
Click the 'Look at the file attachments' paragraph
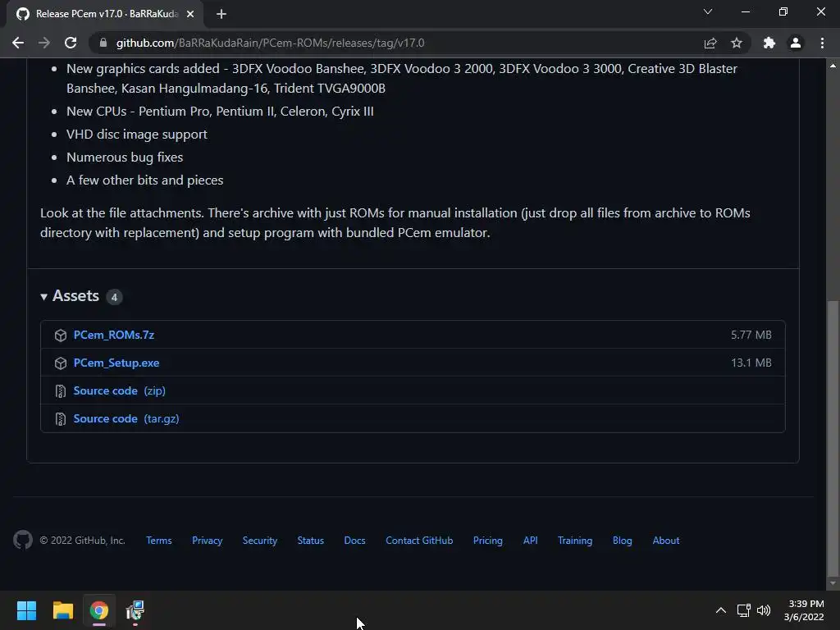point(395,223)
